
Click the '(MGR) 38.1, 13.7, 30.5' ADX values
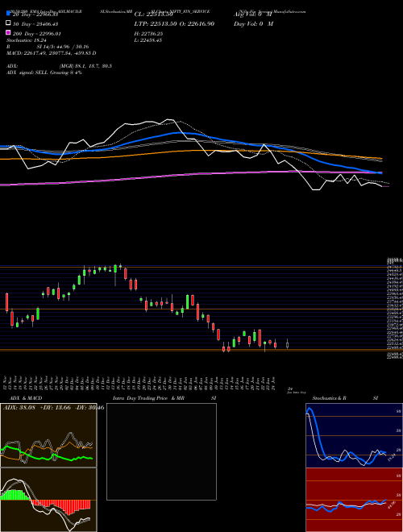click(x=85, y=66)
